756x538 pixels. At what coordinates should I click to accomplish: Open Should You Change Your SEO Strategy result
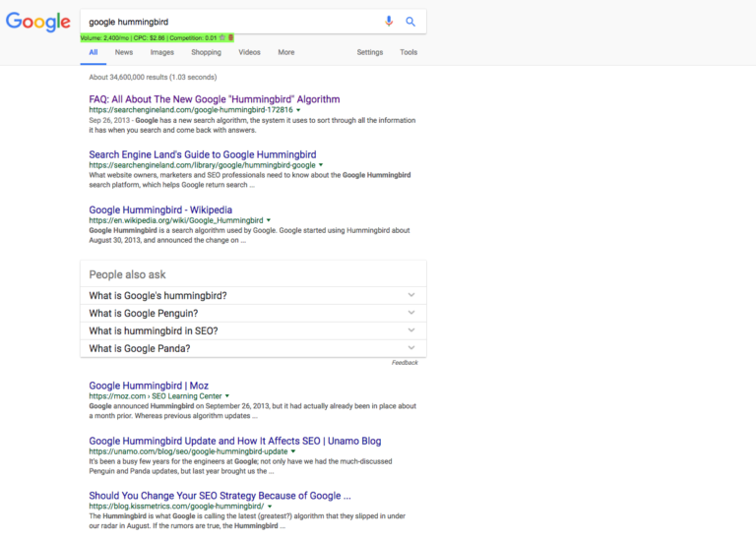pos(220,496)
